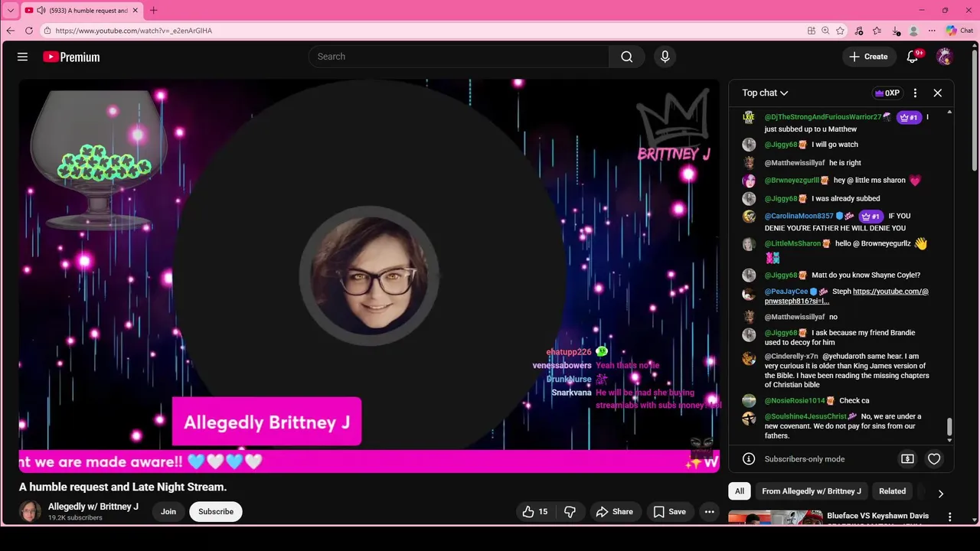This screenshot has width=980, height=551.
Task: Click the YouTube search input field
Action: point(459,57)
